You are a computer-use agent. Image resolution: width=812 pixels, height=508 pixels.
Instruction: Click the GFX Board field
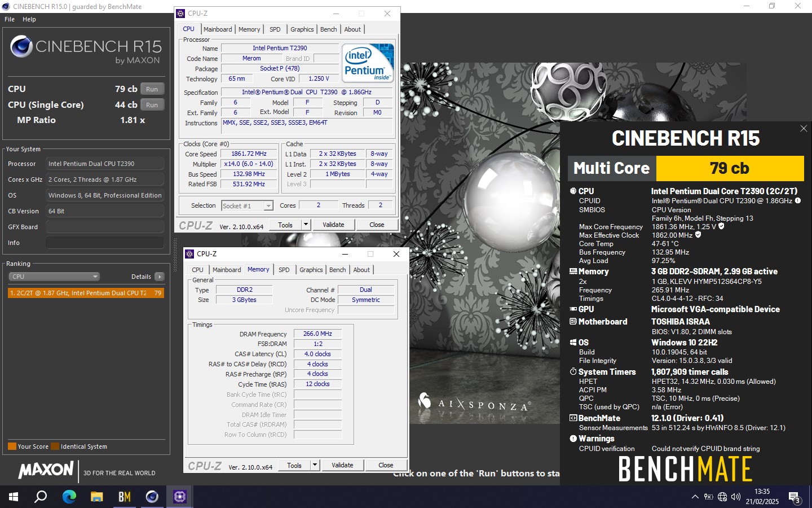(105, 227)
